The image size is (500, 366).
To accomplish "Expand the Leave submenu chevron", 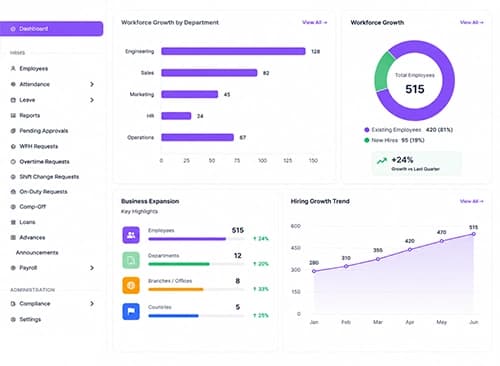I will click(x=92, y=100).
